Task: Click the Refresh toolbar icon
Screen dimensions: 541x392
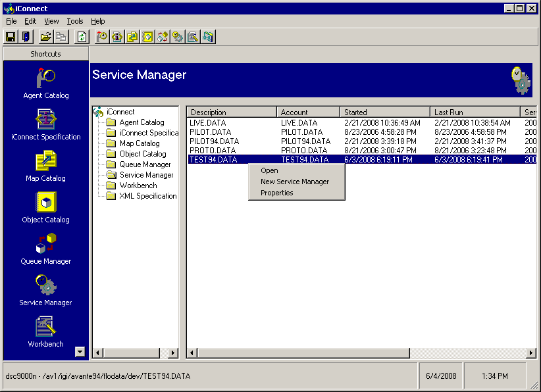Action: coord(82,37)
